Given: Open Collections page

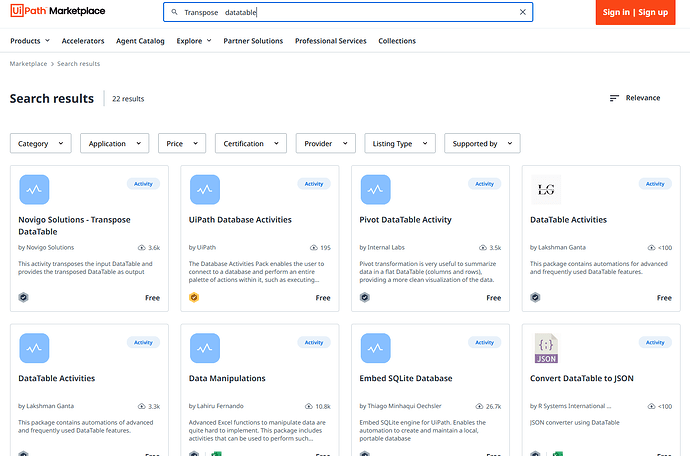Looking at the screenshot, I should (397, 41).
